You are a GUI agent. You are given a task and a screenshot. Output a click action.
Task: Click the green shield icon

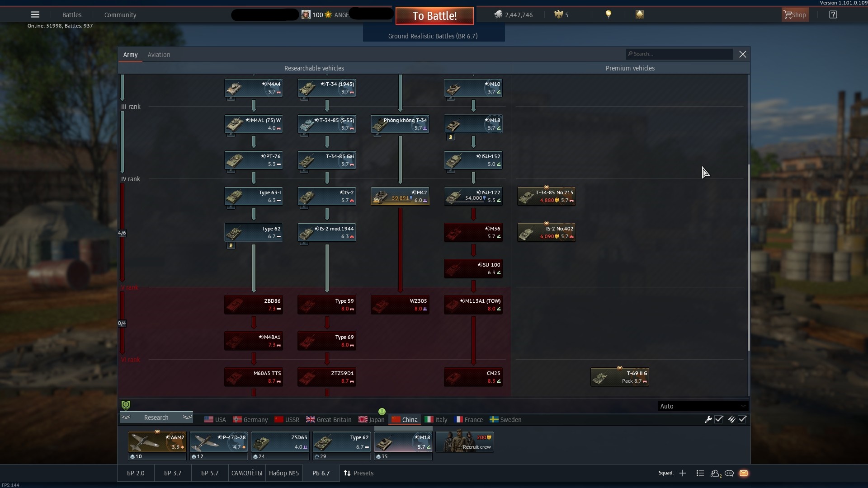pyautogui.click(x=126, y=405)
